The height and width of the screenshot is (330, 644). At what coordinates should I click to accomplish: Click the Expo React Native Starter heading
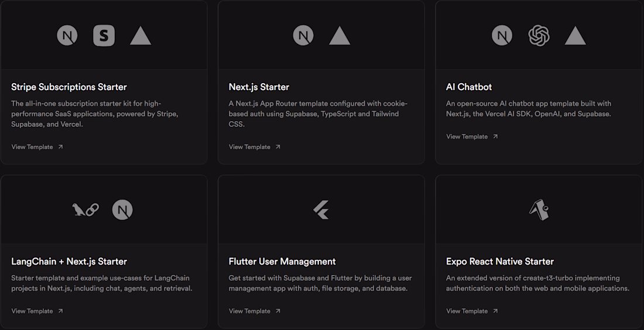[x=499, y=262]
